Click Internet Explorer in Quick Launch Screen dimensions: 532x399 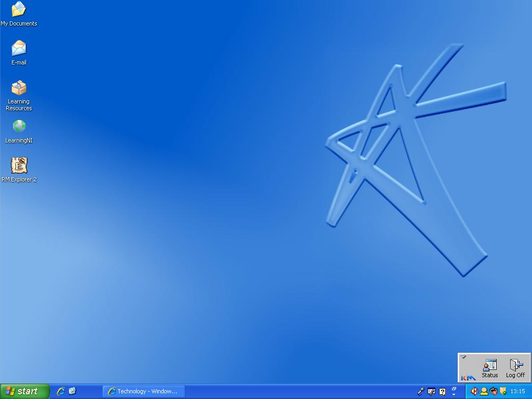coord(61,391)
